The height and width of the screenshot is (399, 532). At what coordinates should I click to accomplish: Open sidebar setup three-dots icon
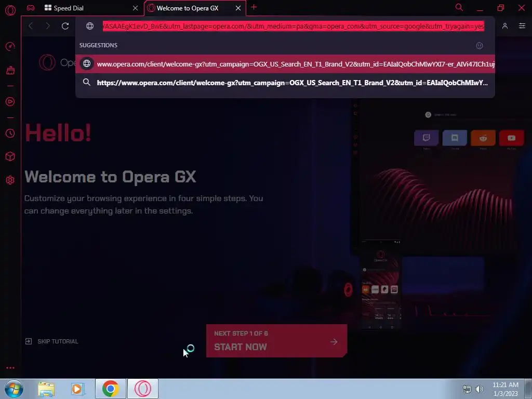pyautogui.click(x=10, y=368)
